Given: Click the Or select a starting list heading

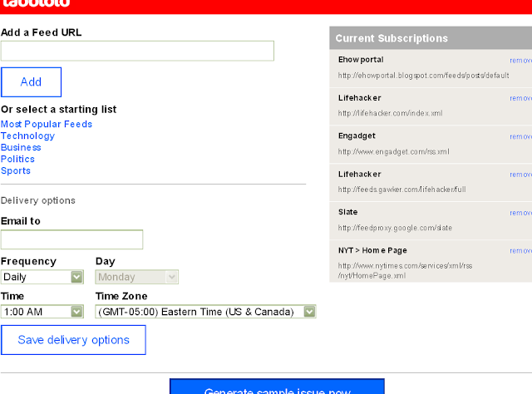Looking at the screenshot, I should [x=58, y=109].
